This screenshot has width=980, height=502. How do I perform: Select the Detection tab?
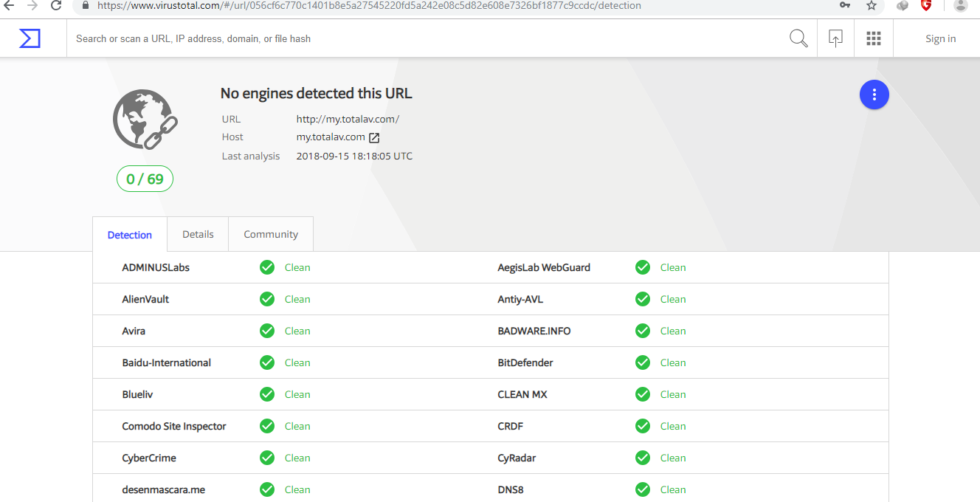tap(130, 235)
